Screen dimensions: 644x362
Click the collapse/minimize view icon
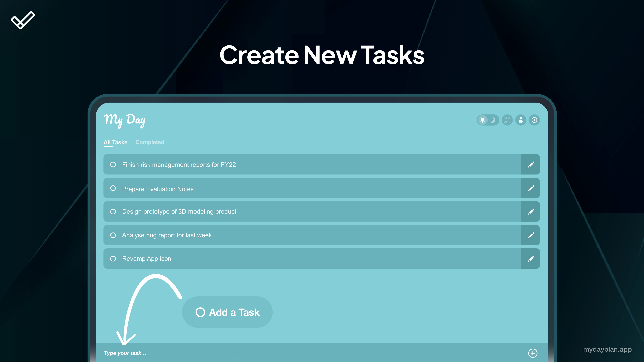(507, 120)
